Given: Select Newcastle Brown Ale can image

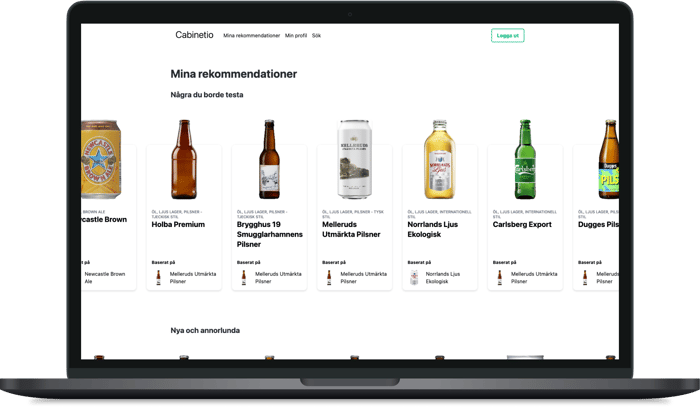Looking at the screenshot, I should pos(101,159).
